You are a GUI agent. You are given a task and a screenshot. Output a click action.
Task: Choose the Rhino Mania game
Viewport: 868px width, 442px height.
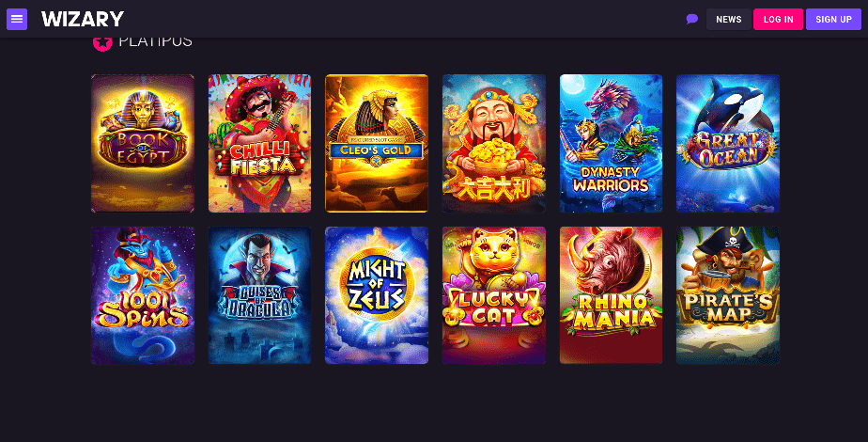(x=612, y=295)
